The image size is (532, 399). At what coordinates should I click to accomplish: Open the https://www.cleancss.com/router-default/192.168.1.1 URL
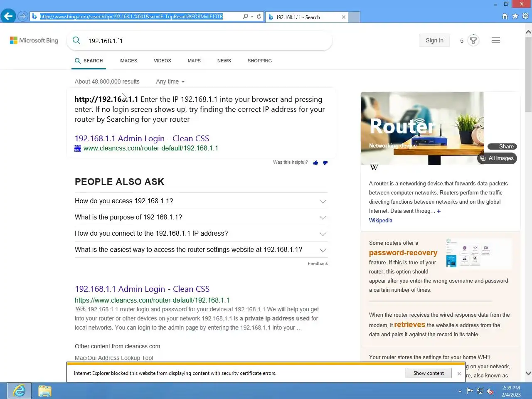coord(152,300)
